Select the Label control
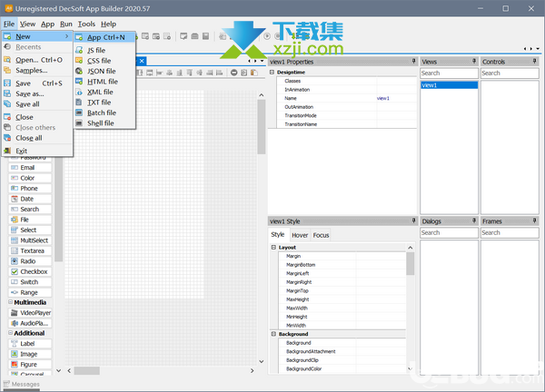The width and height of the screenshot is (545, 392). click(30, 343)
